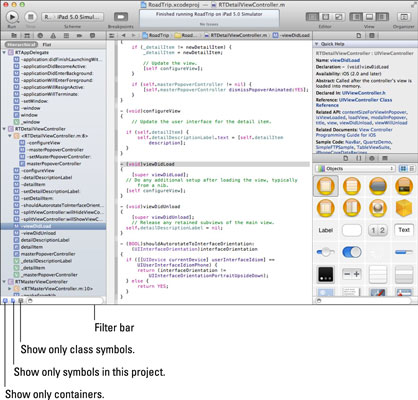Switch to Flat symbol view

point(47,44)
